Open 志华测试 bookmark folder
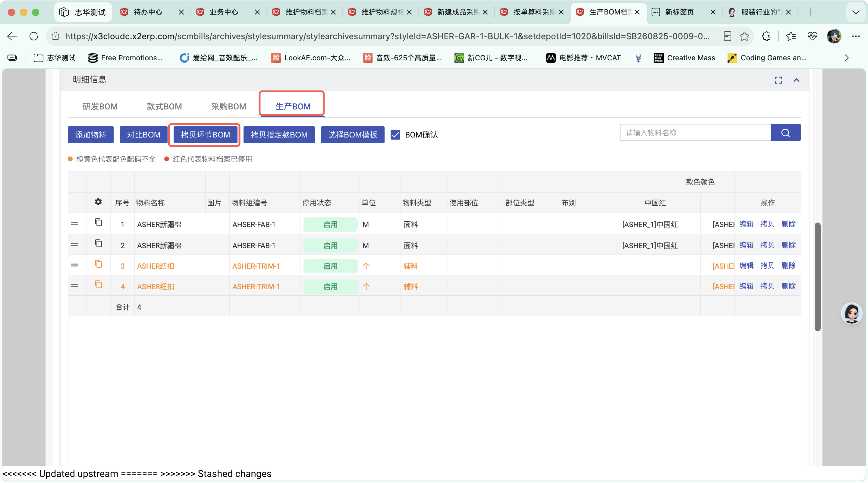This screenshot has height=483, width=868. pyautogui.click(x=55, y=58)
